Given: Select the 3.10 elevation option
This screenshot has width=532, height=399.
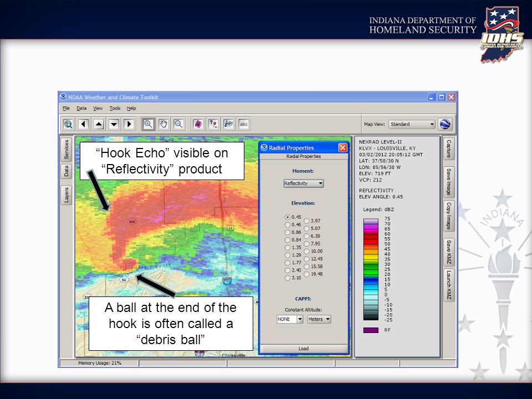Looking at the screenshot, I should click(288, 278).
